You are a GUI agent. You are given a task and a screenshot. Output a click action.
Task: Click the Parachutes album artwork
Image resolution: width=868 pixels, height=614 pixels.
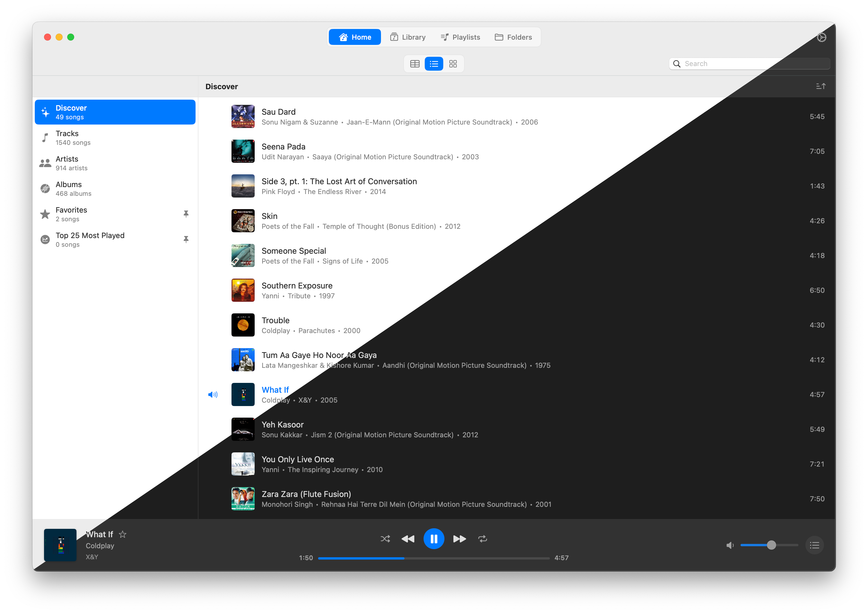243,325
